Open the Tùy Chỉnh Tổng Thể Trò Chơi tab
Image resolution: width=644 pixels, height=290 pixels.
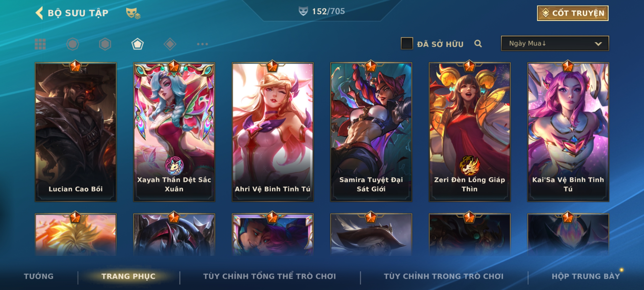269,276
